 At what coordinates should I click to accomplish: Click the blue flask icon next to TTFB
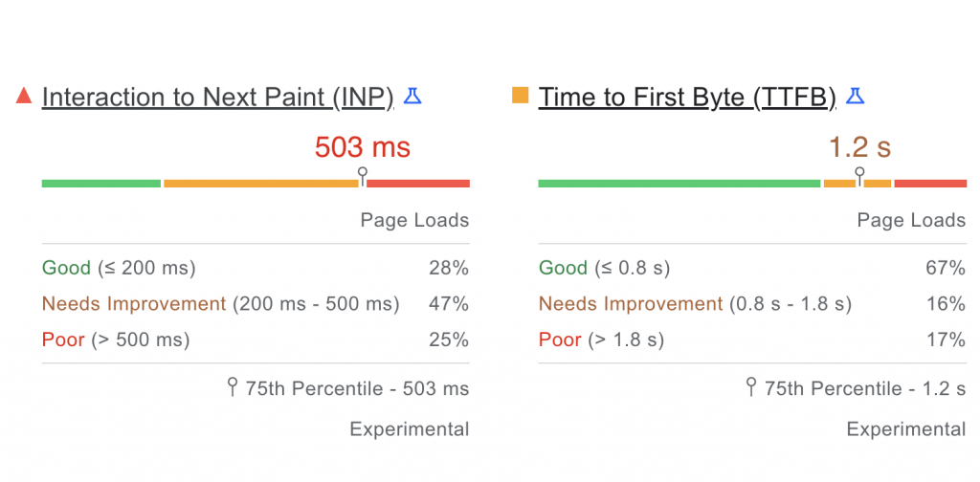855,96
